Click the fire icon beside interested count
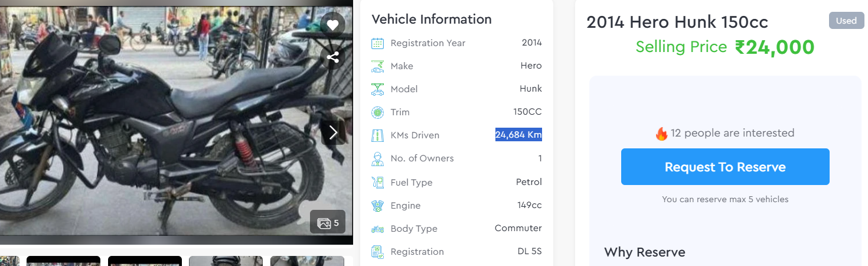The width and height of the screenshot is (868, 266). click(661, 134)
